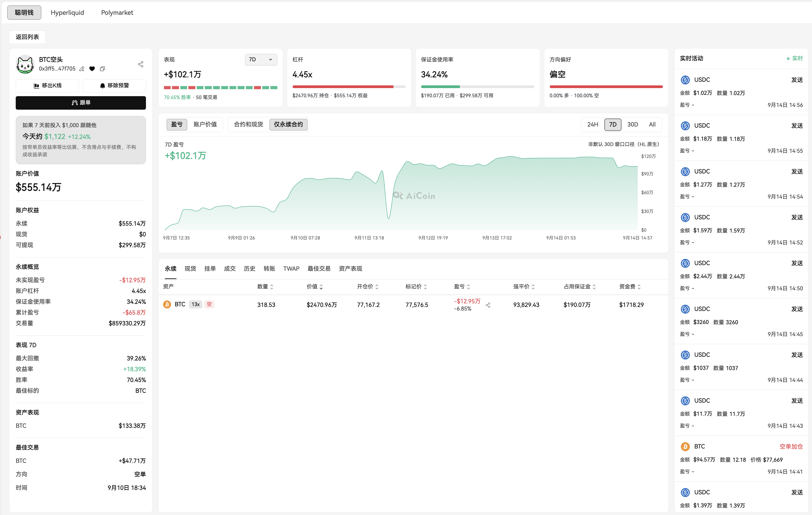Click the win/loss trade streak bar
This screenshot has height=515, width=812.
(x=221, y=88)
